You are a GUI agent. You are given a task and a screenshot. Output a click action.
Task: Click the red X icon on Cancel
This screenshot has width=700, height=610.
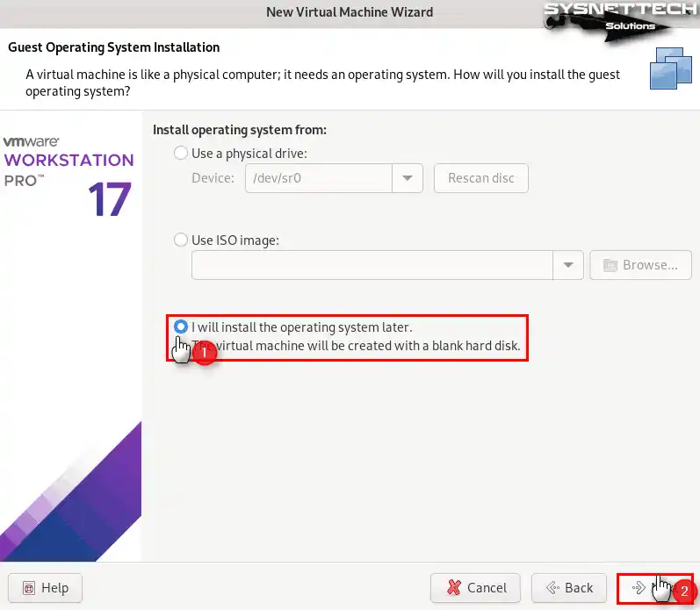[x=453, y=588]
